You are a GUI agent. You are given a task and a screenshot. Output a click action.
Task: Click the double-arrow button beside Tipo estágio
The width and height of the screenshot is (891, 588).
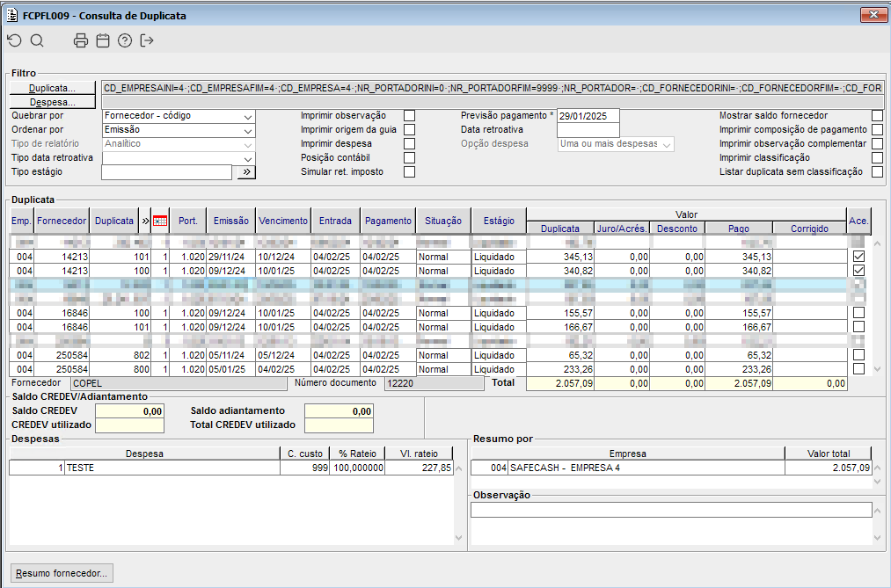[245, 172]
